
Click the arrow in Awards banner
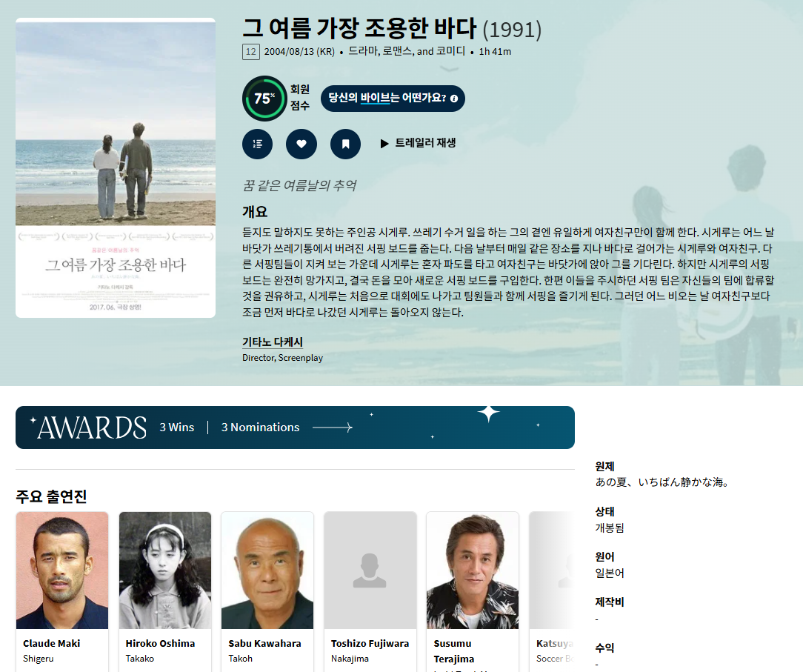coord(333,428)
